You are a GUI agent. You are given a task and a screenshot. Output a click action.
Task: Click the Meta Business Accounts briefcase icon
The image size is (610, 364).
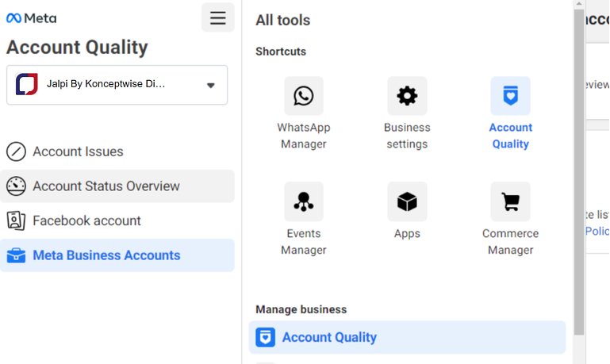(16, 255)
